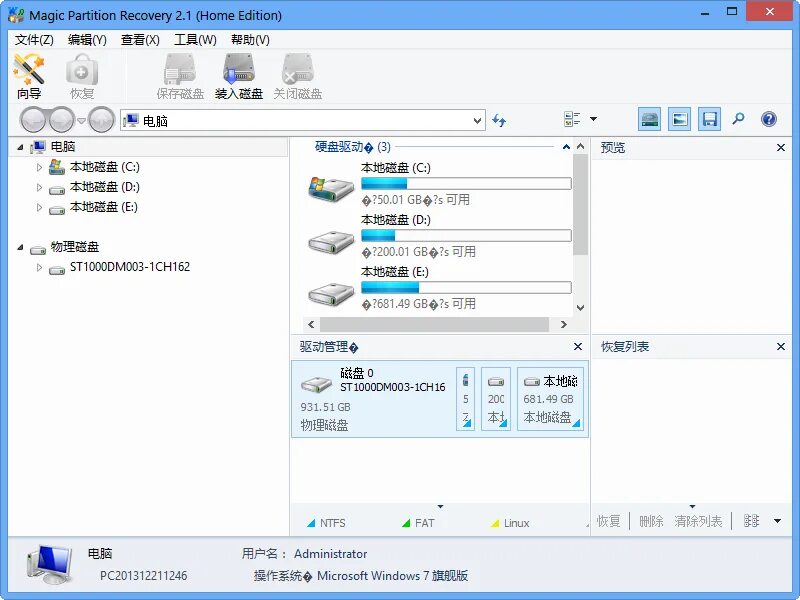Open the 装入磁盘 mount disk tool
Screen dimensions: 800x600
pos(239,76)
